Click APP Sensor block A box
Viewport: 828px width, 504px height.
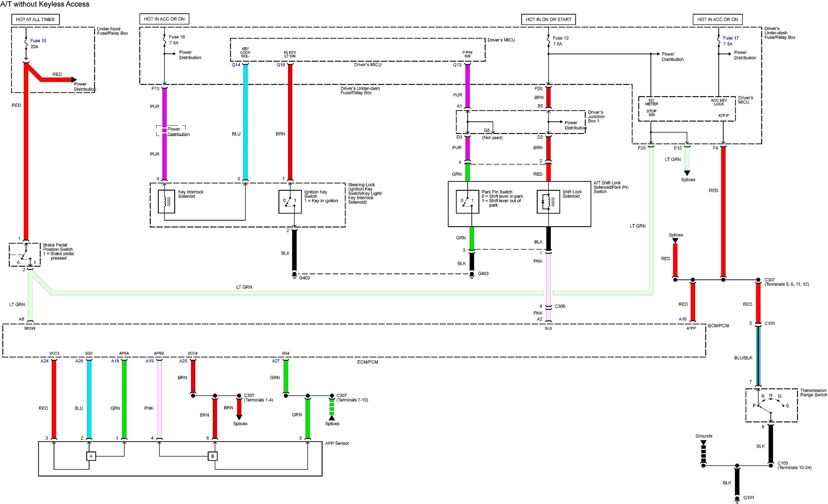click(91, 456)
